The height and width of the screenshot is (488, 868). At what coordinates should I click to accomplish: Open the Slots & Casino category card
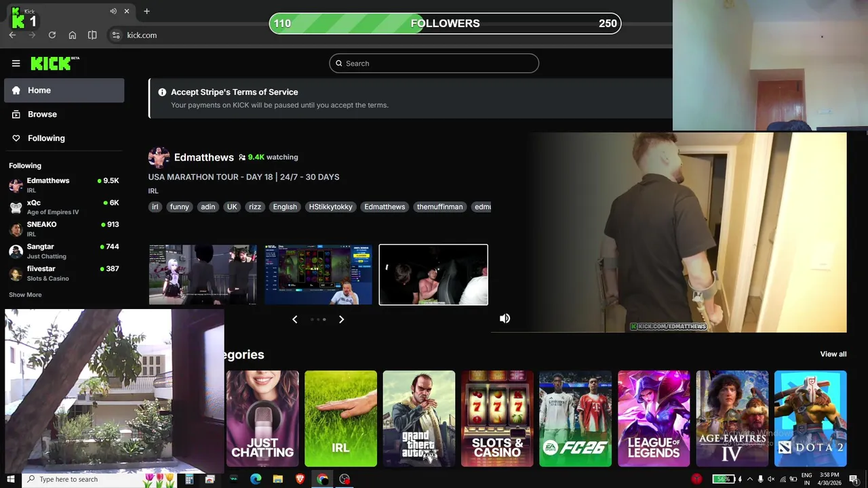[x=497, y=418]
